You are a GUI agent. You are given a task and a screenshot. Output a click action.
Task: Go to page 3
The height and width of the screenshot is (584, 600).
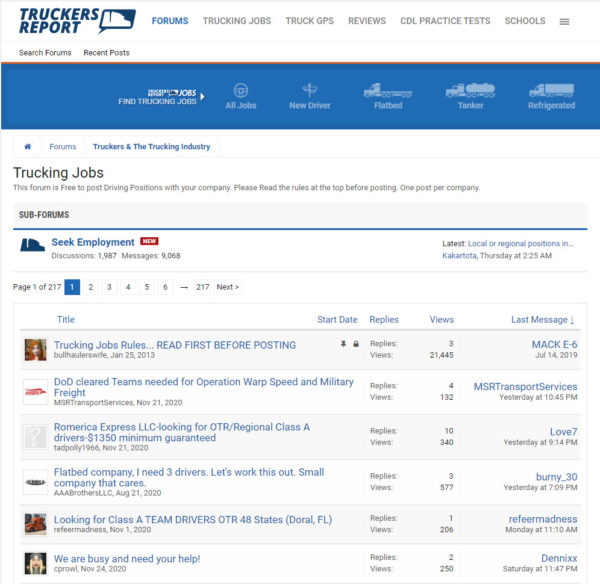coord(109,287)
